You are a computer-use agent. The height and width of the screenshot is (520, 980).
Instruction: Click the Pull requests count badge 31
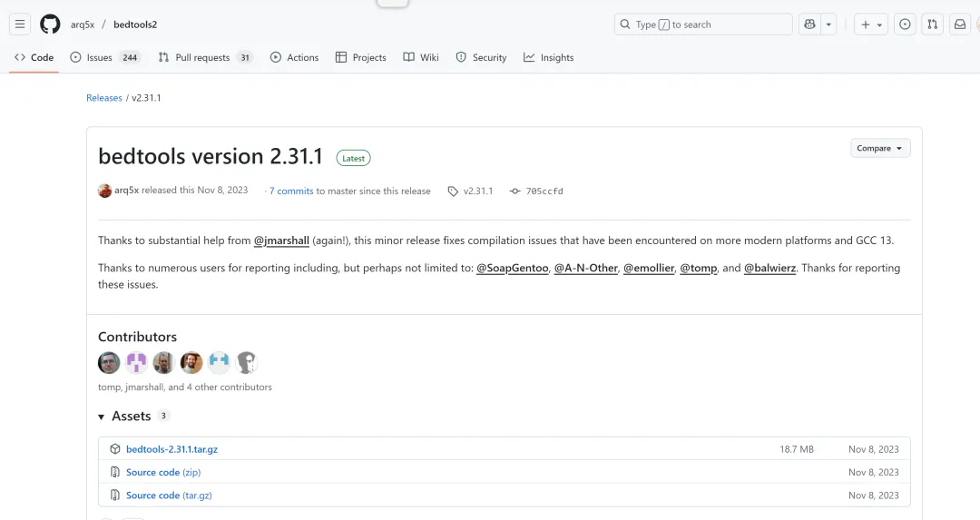point(245,57)
